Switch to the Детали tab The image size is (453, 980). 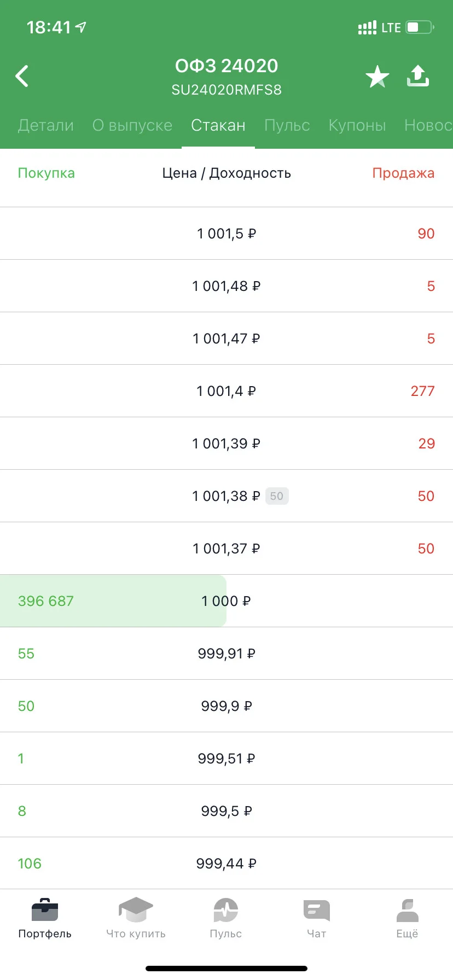[46, 125]
